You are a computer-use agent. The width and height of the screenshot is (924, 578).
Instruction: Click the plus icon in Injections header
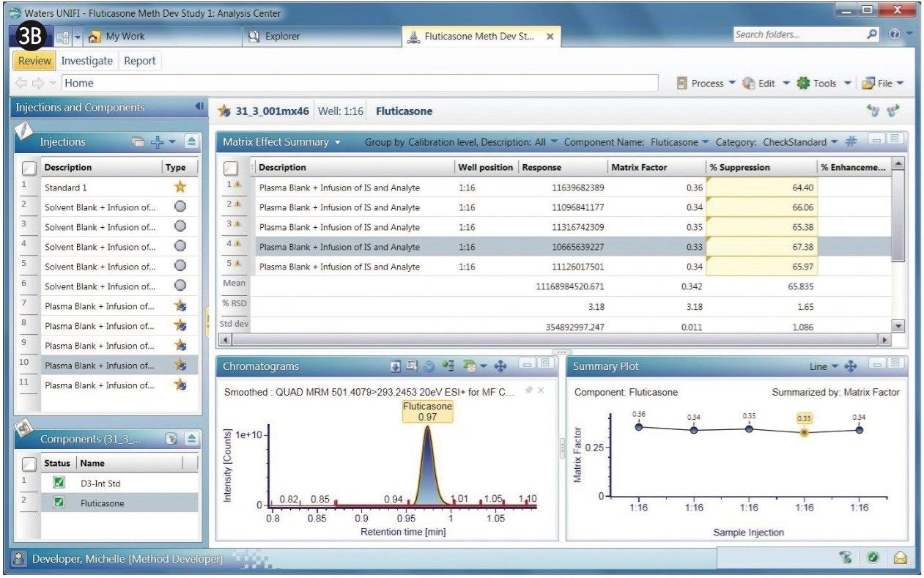point(156,142)
